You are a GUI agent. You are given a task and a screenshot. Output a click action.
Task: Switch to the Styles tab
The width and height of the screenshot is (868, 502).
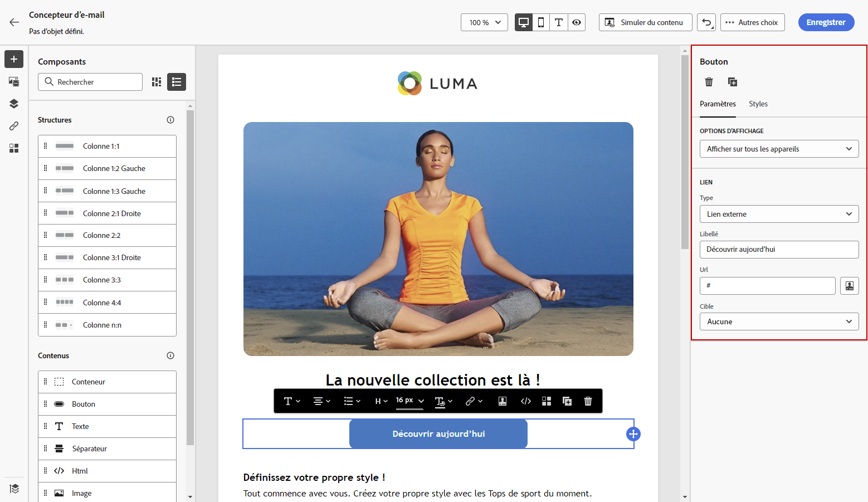[758, 104]
